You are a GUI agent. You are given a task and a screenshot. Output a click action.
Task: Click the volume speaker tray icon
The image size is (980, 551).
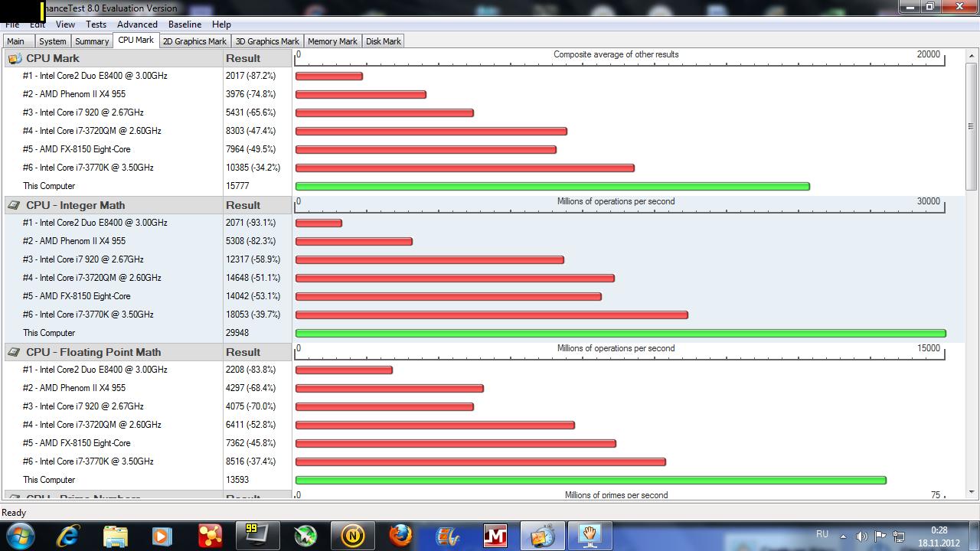pos(861,536)
